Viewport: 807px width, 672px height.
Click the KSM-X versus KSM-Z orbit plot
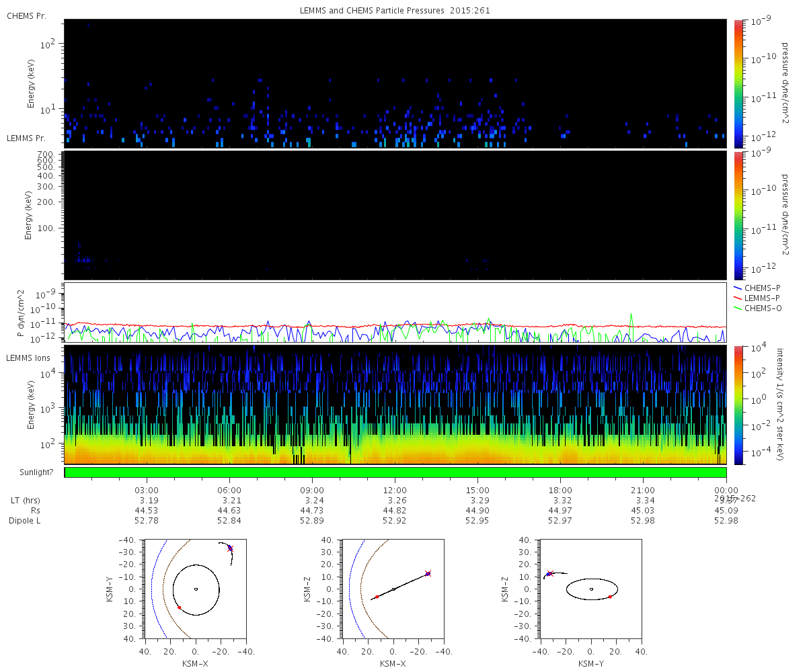coord(393,589)
